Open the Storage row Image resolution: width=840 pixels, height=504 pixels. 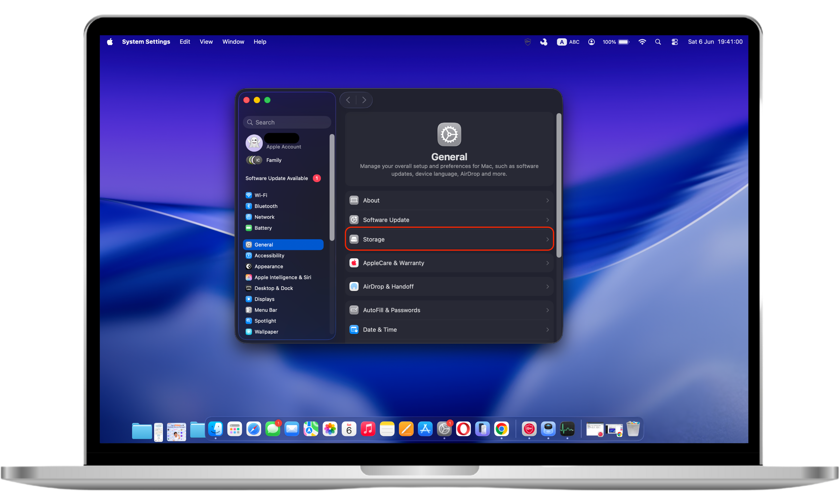449,239
